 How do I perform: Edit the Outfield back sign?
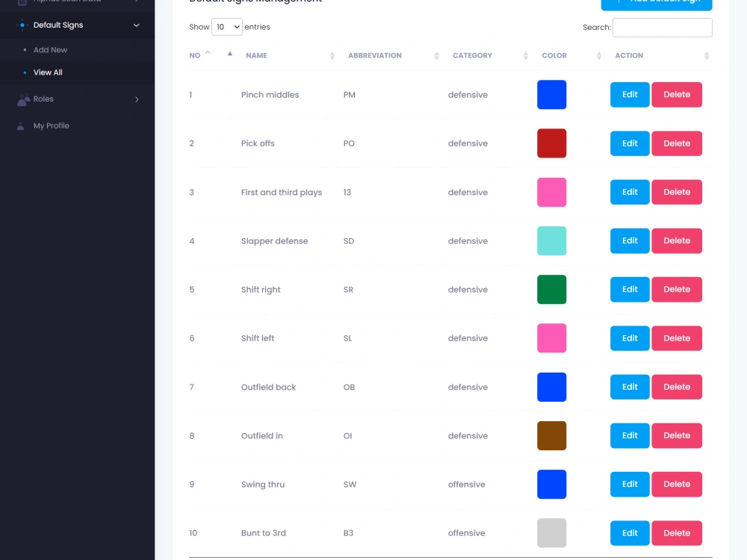630,387
